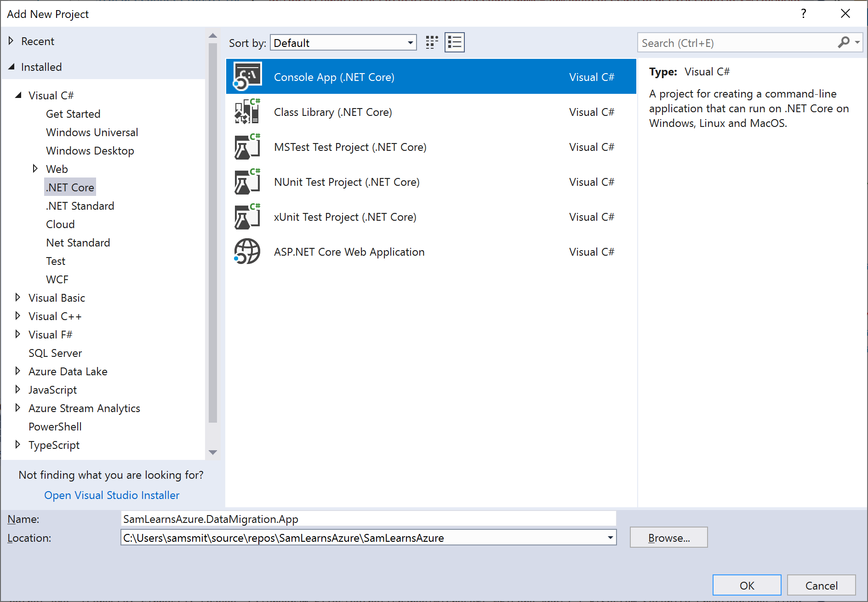Open the Location path dropdown
Image resolution: width=868 pixels, height=602 pixels.
[610, 538]
